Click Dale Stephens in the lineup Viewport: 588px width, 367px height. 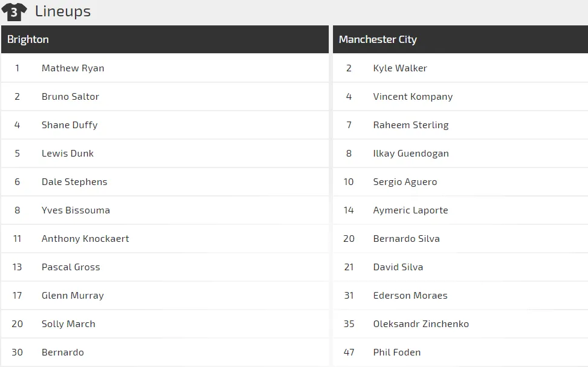74,182
